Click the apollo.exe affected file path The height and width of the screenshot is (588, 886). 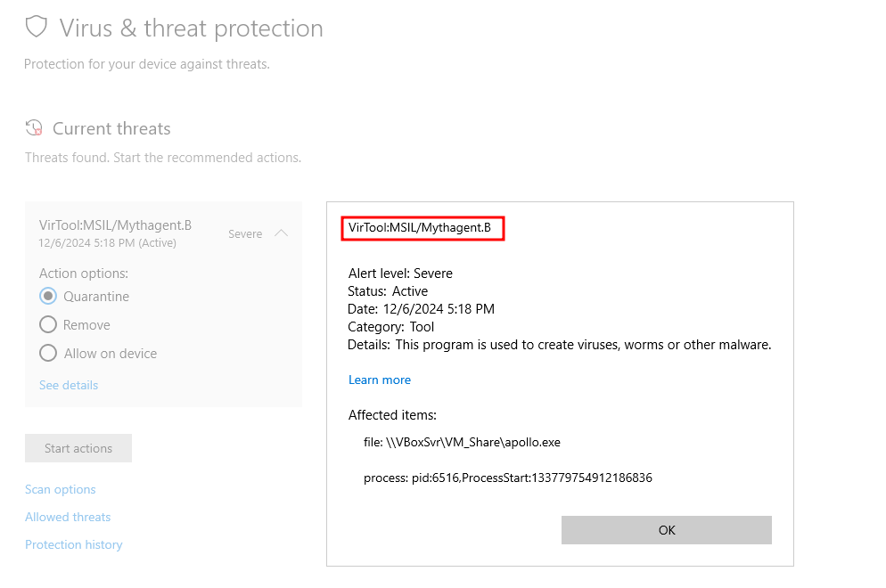[x=463, y=442]
